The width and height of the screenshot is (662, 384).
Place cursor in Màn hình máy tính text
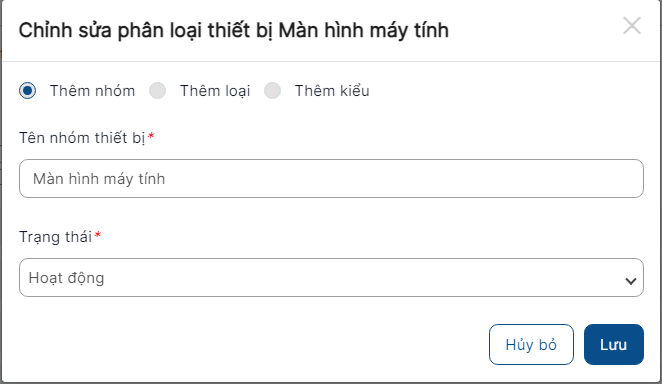click(99, 179)
